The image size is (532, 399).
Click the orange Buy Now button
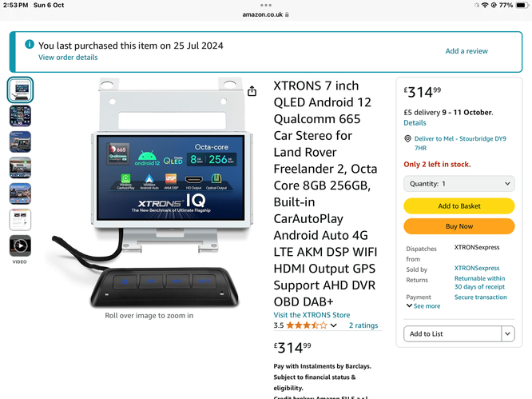[x=459, y=226]
